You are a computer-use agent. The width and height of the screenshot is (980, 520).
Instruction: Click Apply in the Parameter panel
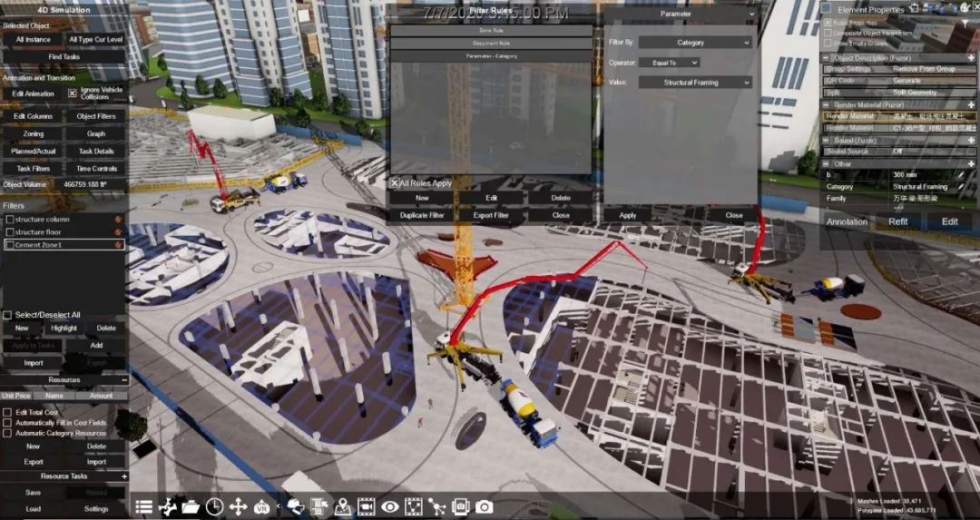tap(628, 215)
